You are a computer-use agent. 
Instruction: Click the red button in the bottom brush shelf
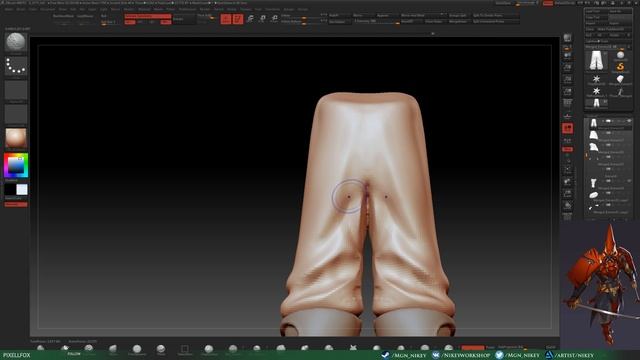click(473, 348)
